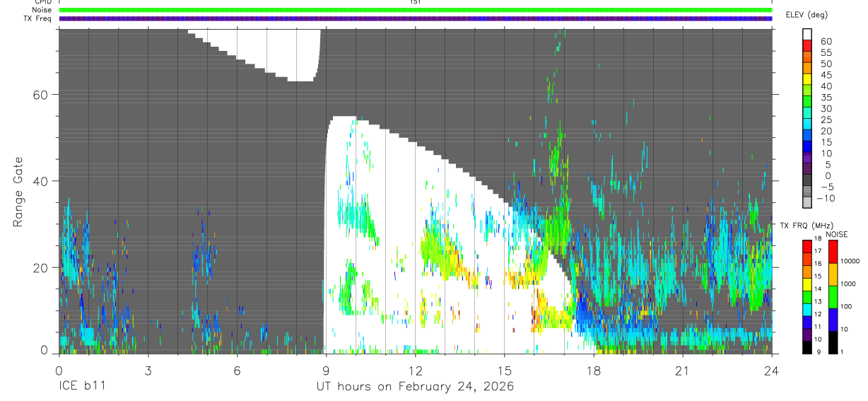Click the green Noise strip above the plot
The height and width of the screenshot is (401, 868).
tap(416, 10)
